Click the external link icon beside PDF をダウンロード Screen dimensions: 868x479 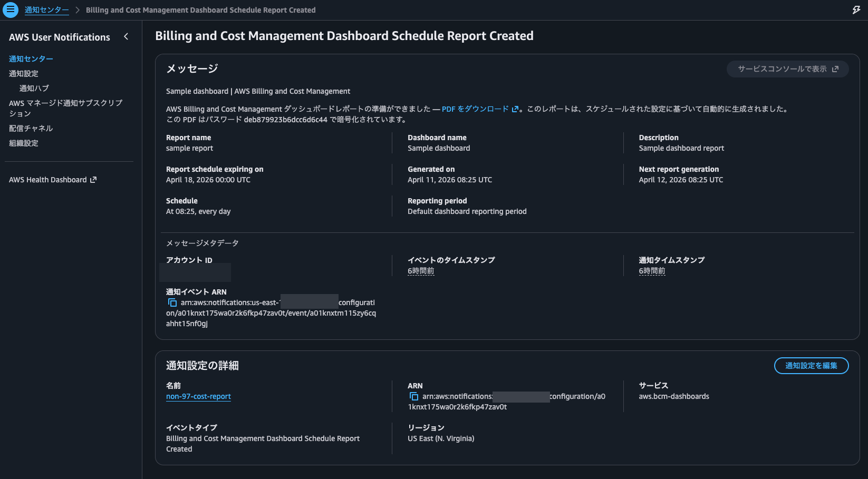[515, 109]
